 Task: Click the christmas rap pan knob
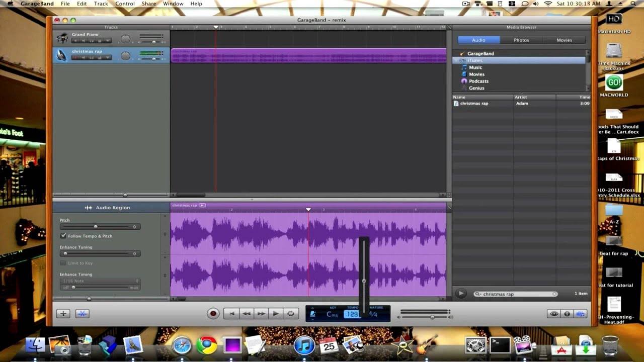[x=125, y=55]
